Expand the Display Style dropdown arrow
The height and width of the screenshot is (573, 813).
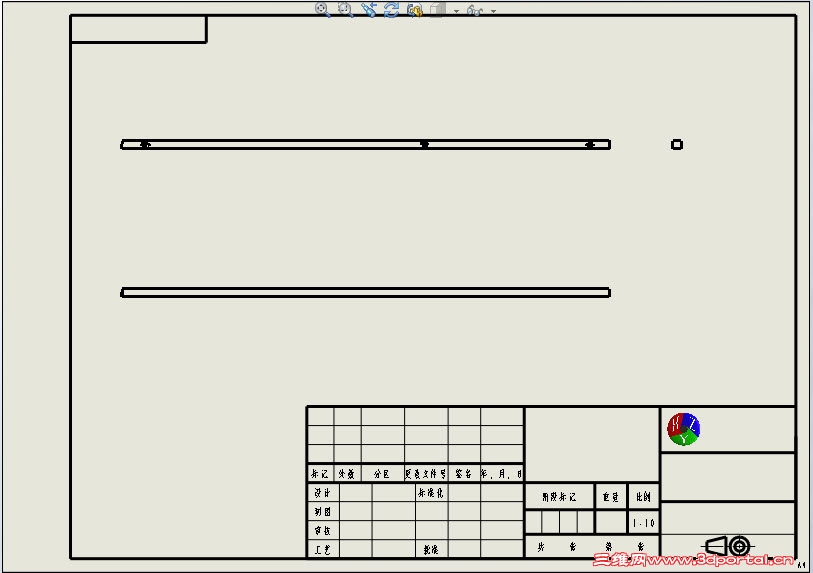[456, 11]
